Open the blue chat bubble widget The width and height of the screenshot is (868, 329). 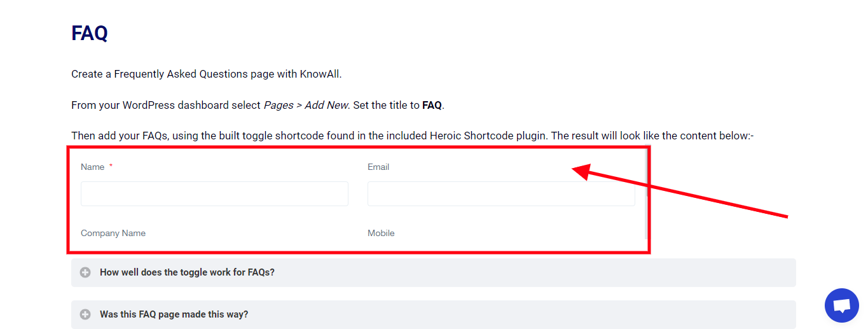coord(841,305)
